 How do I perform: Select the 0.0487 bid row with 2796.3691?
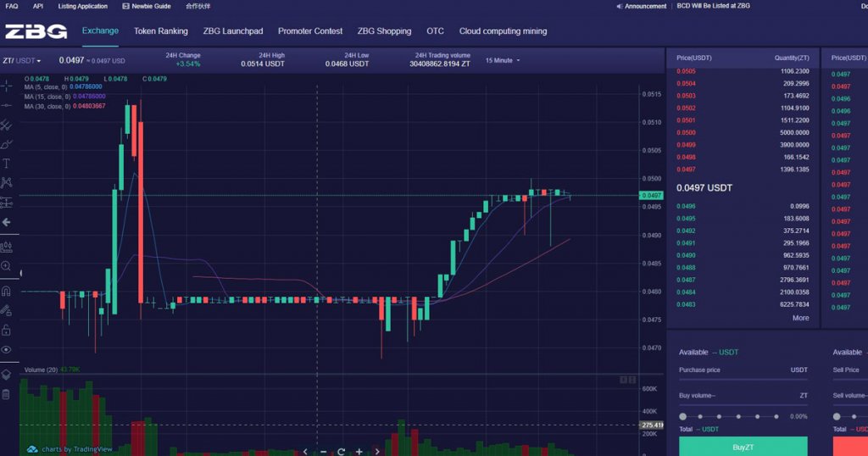coord(743,280)
